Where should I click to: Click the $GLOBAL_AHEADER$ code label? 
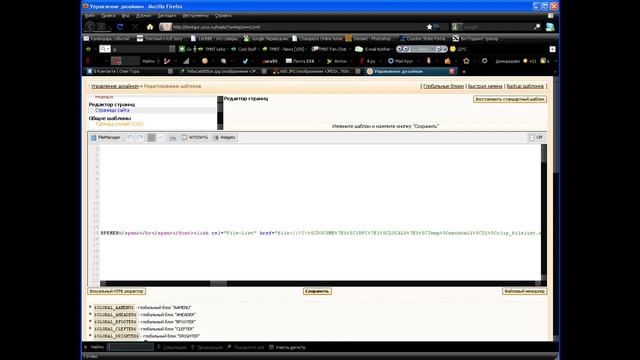click(115, 315)
